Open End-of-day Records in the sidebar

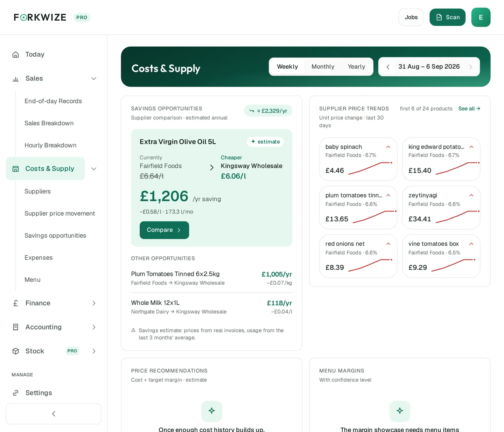point(53,101)
